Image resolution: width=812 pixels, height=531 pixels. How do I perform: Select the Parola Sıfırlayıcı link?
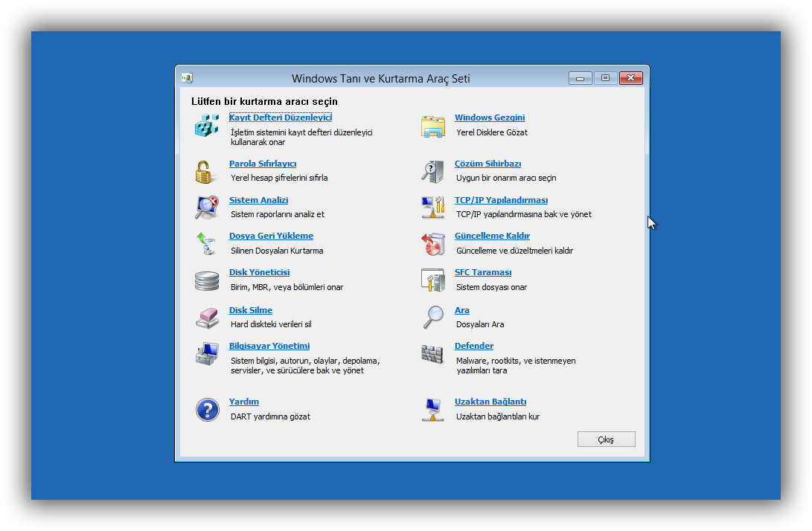point(263,164)
